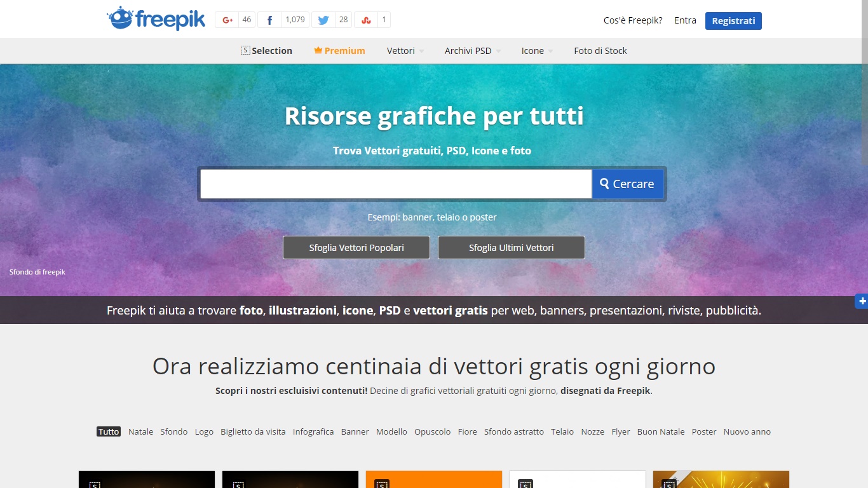
Task: Select the Infografica category filter
Action: coord(313,431)
